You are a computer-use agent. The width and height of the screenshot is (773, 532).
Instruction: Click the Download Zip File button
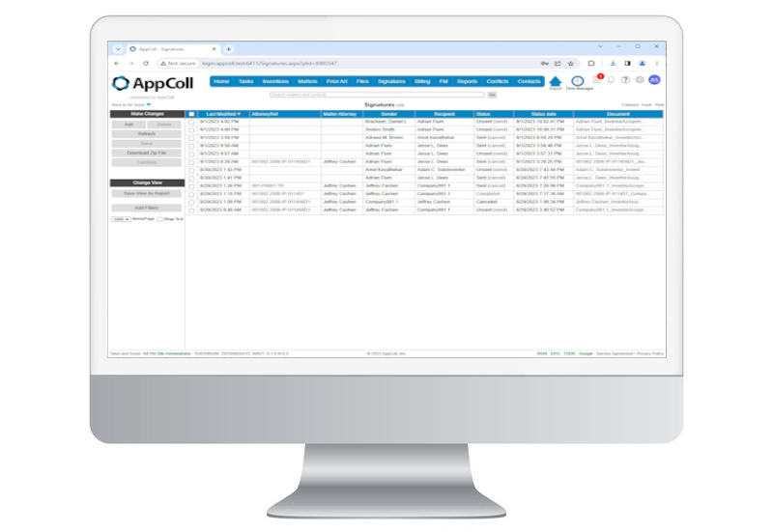point(147,154)
